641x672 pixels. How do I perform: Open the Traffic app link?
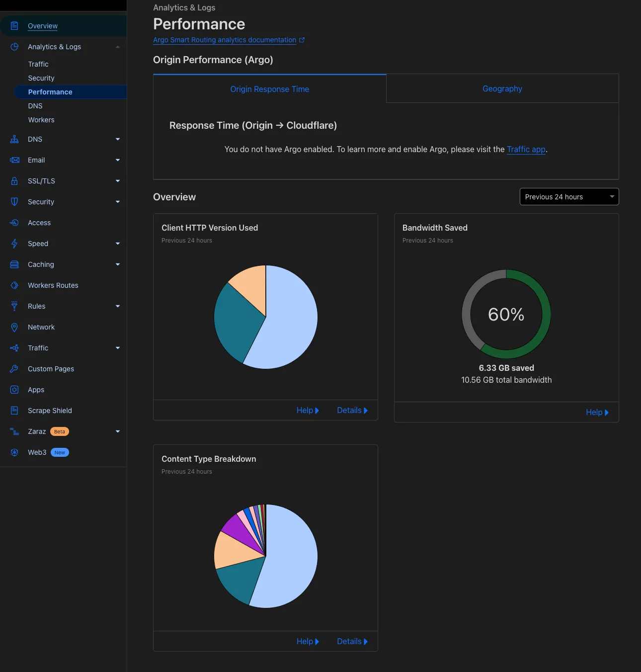[x=526, y=149]
